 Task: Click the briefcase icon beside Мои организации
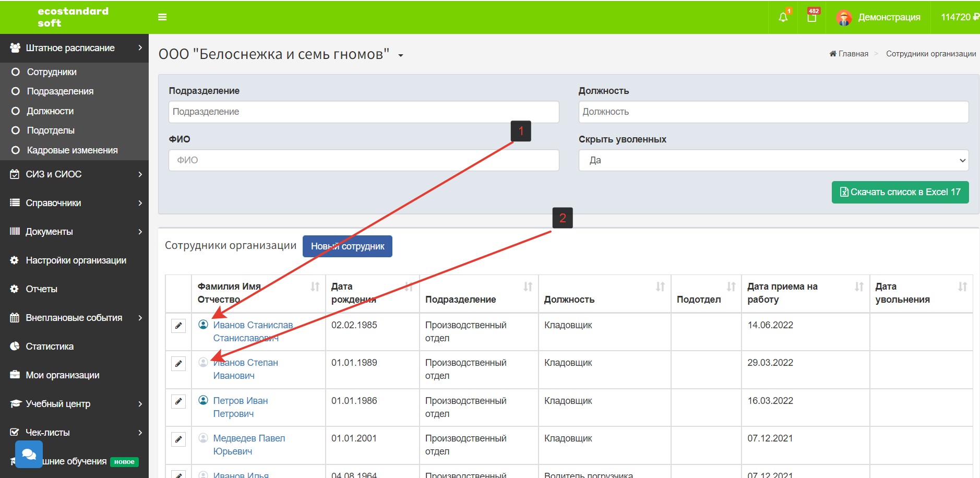point(15,375)
